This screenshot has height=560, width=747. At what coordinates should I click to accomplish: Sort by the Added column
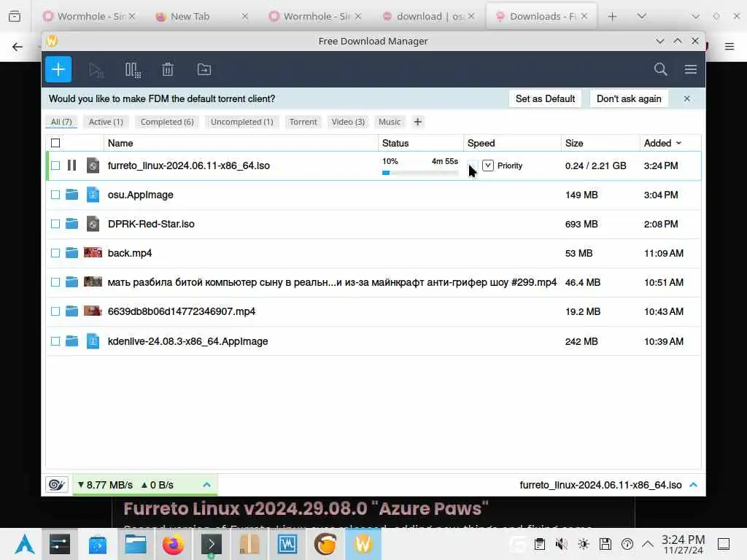point(662,143)
